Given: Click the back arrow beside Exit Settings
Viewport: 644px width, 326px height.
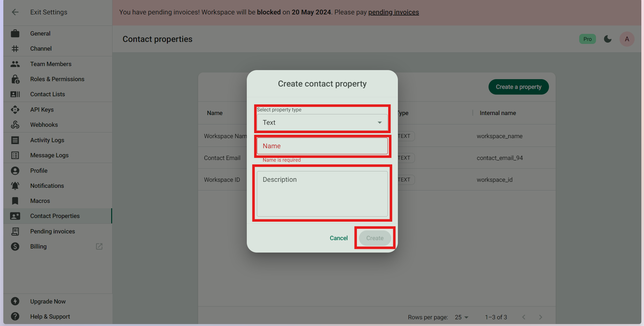Looking at the screenshot, I should click(x=15, y=12).
